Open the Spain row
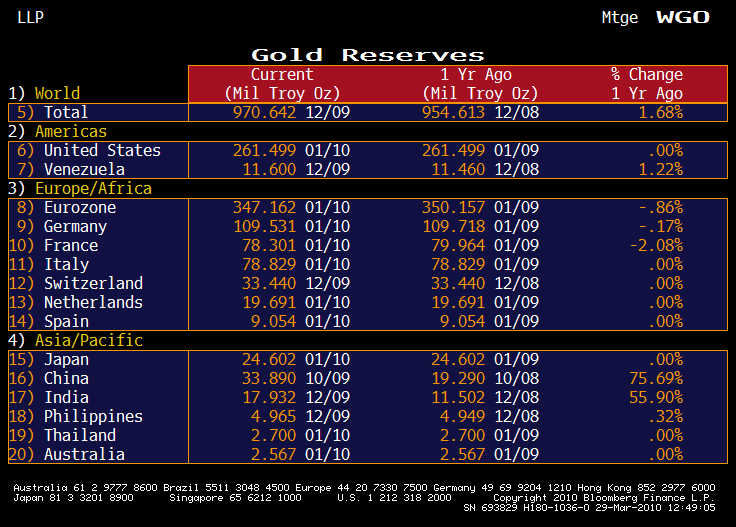Image resolution: width=736 pixels, height=527 pixels. tap(66, 321)
